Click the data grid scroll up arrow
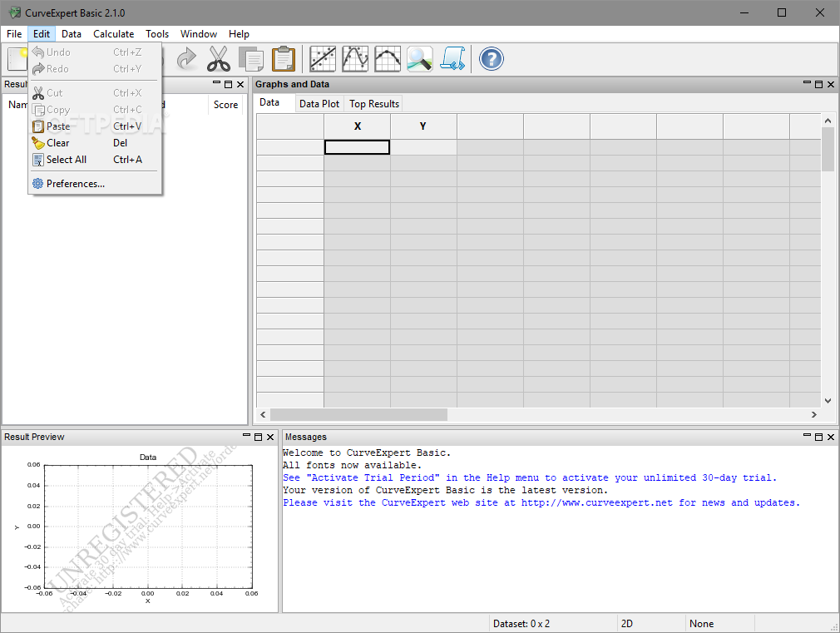840x633 pixels. coord(828,121)
